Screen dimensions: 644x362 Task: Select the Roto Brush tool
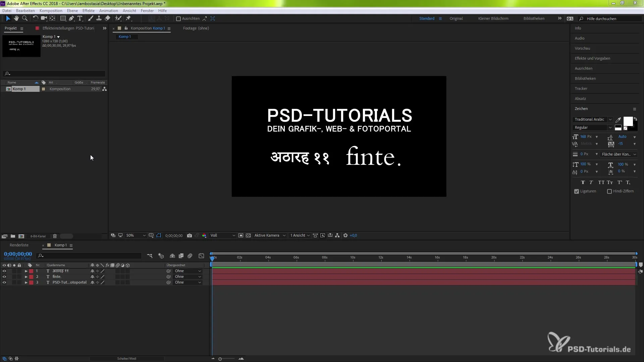[118, 18]
